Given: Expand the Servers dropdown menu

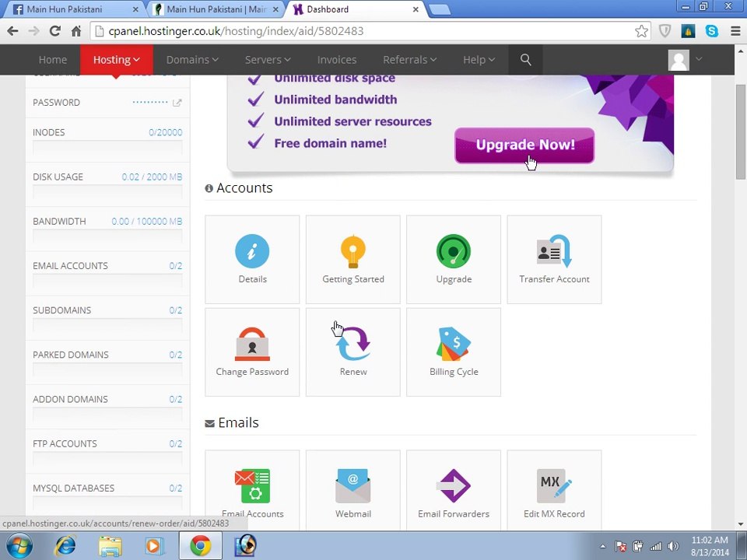Looking at the screenshot, I should tap(268, 60).
